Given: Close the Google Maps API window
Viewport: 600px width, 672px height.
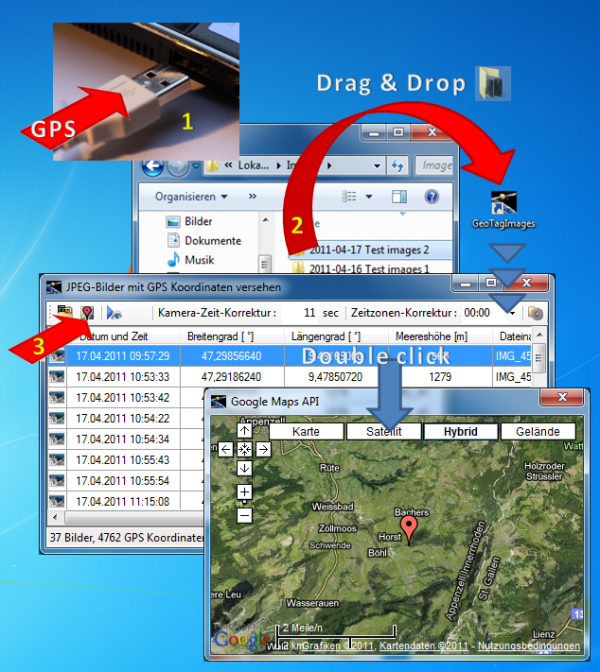Looking at the screenshot, I should tap(562, 397).
